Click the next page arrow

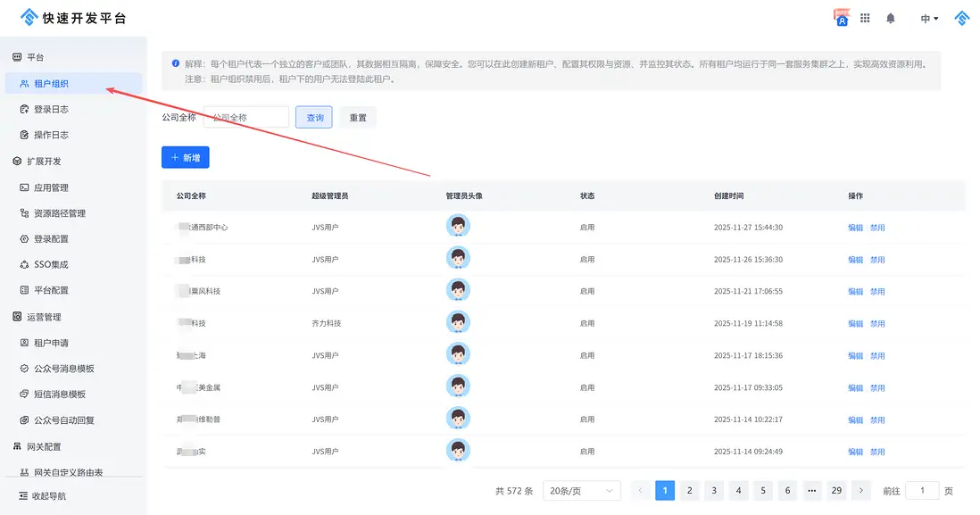point(860,491)
